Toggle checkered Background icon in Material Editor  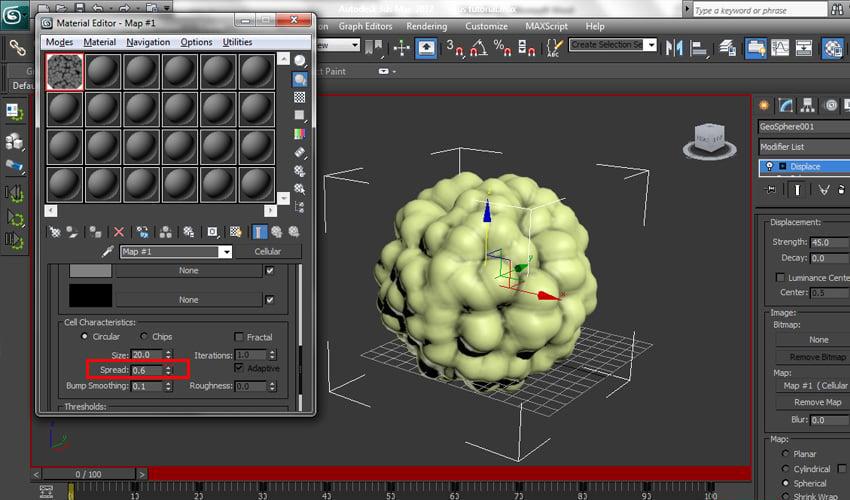[300, 97]
